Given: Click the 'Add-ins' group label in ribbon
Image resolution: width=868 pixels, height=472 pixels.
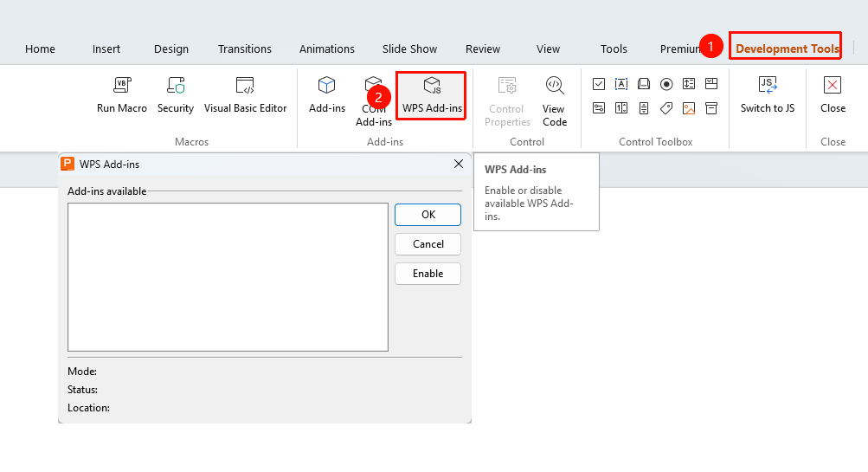Looking at the screenshot, I should tap(385, 142).
